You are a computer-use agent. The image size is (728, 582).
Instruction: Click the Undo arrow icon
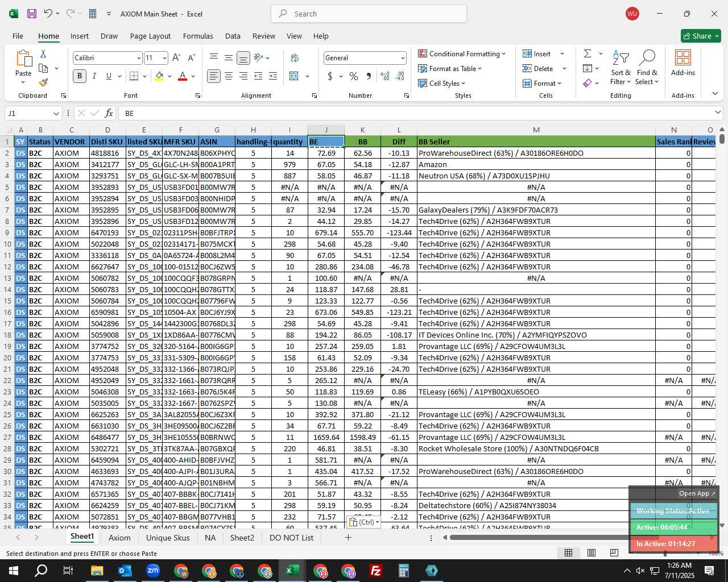(x=48, y=14)
